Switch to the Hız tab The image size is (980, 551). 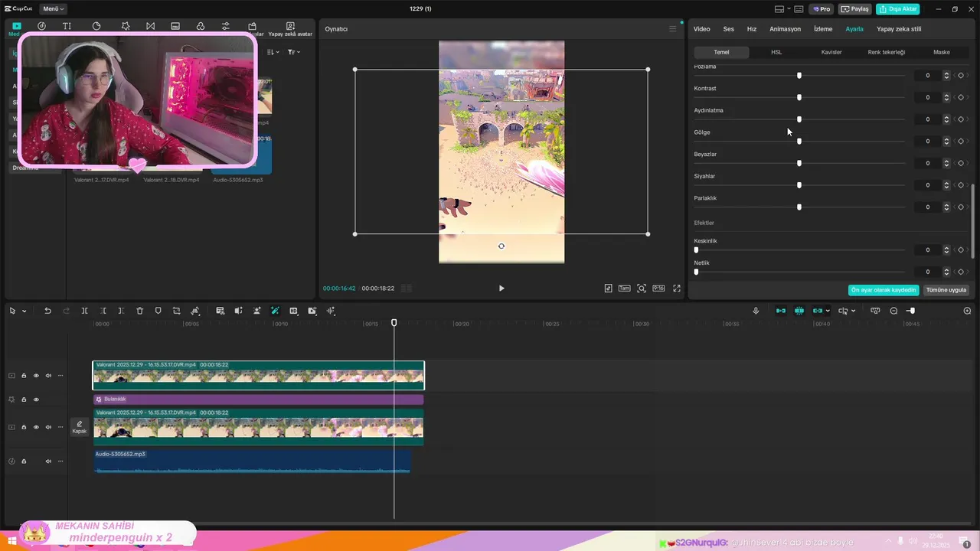point(751,29)
